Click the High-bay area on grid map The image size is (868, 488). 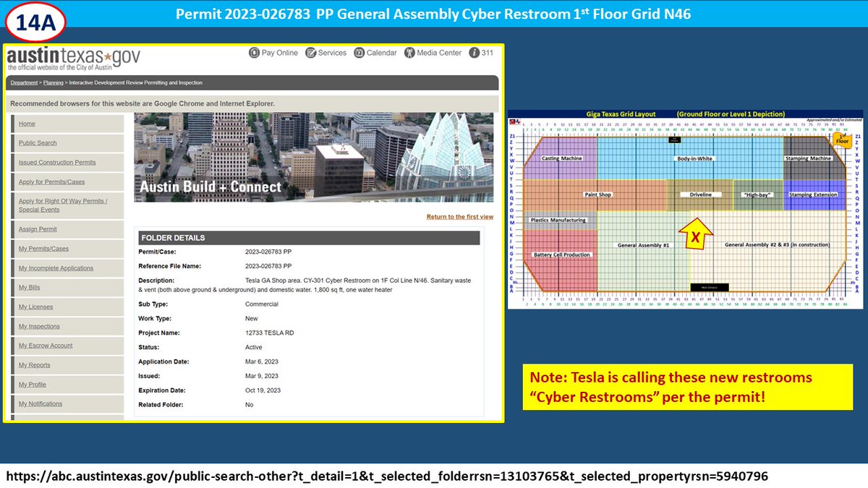pyautogui.click(x=757, y=194)
